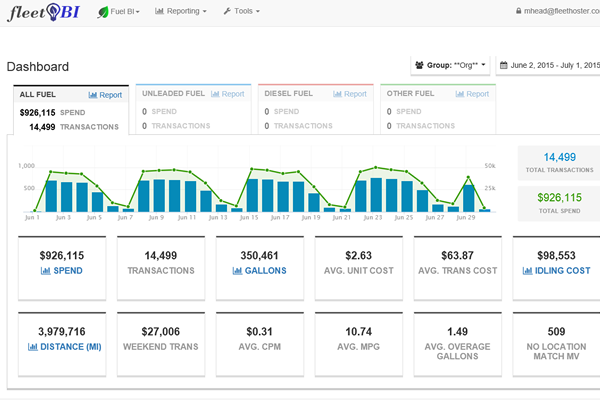Viewport: 600px width, 400px height.
Task: Switch to the OTHER FUEL tab
Action: [x=438, y=109]
